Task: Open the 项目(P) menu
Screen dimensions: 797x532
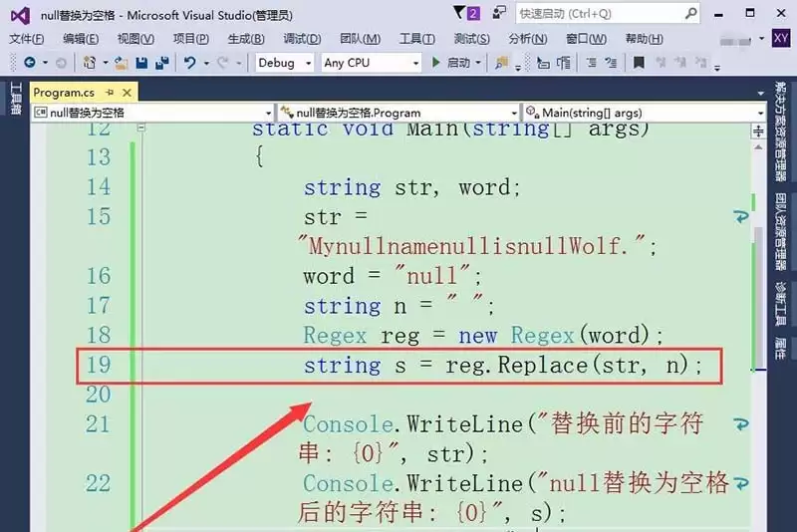Action: (190, 39)
